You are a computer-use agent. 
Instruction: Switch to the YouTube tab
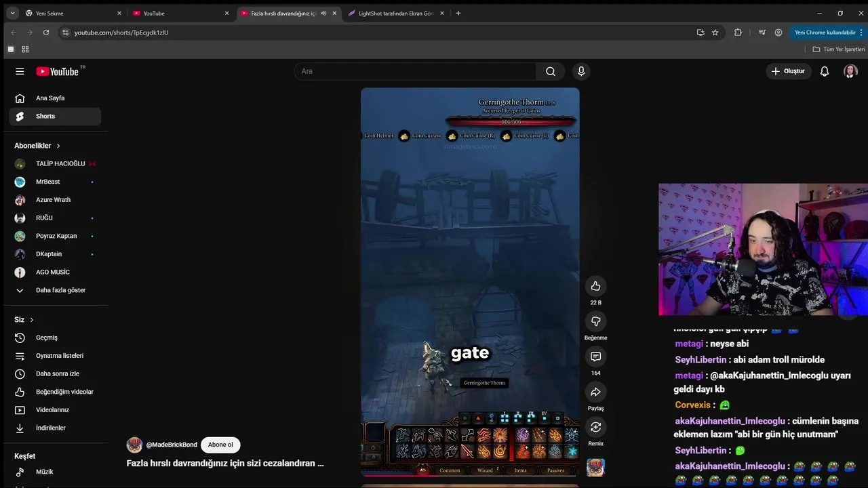pyautogui.click(x=181, y=13)
